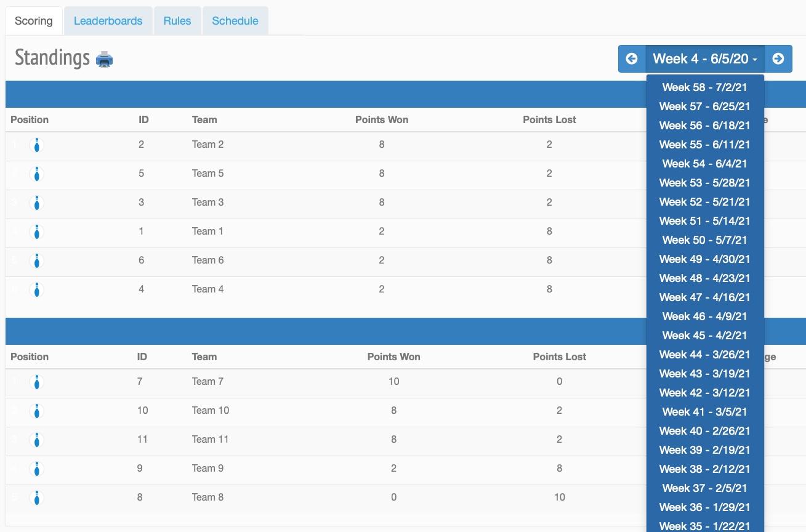Click Points Won header in first table

pyautogui.click(x=382, y=120)
